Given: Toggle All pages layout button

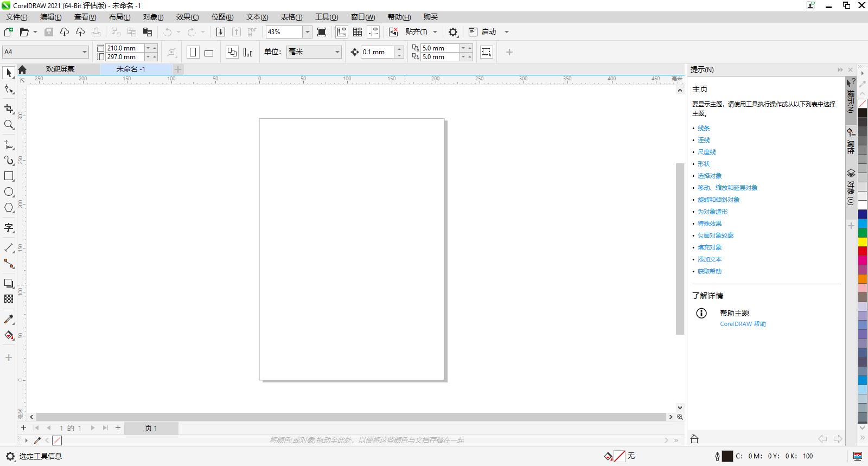Looking at the screenshot, I should click(232, 52).
